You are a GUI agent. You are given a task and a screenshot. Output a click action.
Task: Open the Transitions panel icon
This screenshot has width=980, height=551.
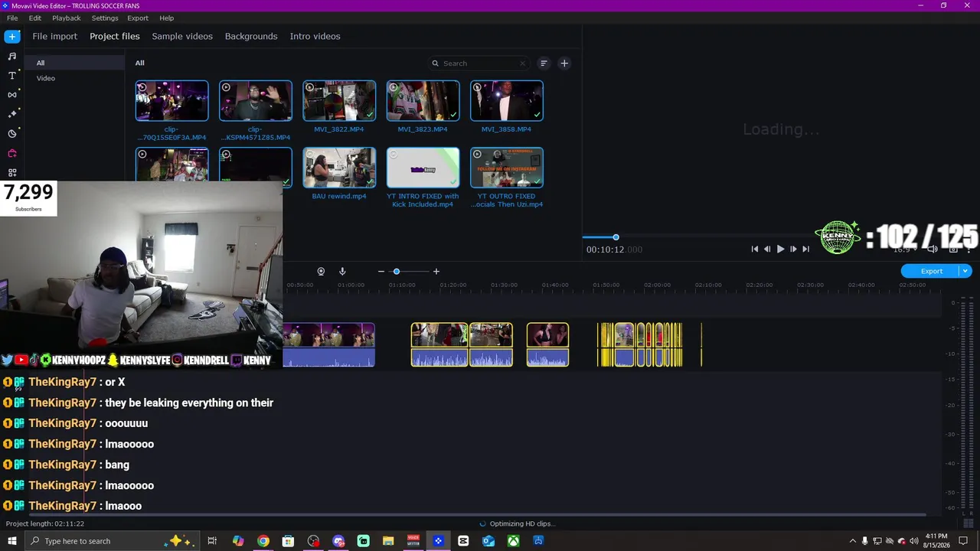(12, 95)
